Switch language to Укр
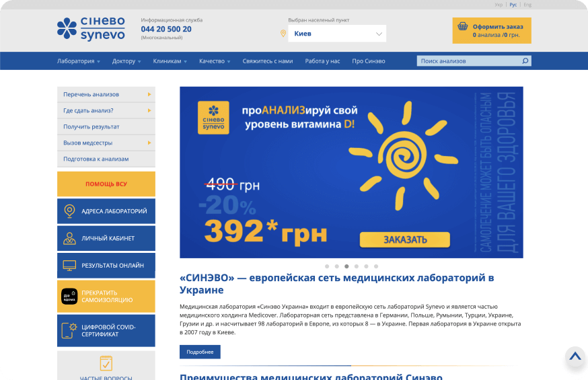Screen dimensions: 588x380 (499, 5)
